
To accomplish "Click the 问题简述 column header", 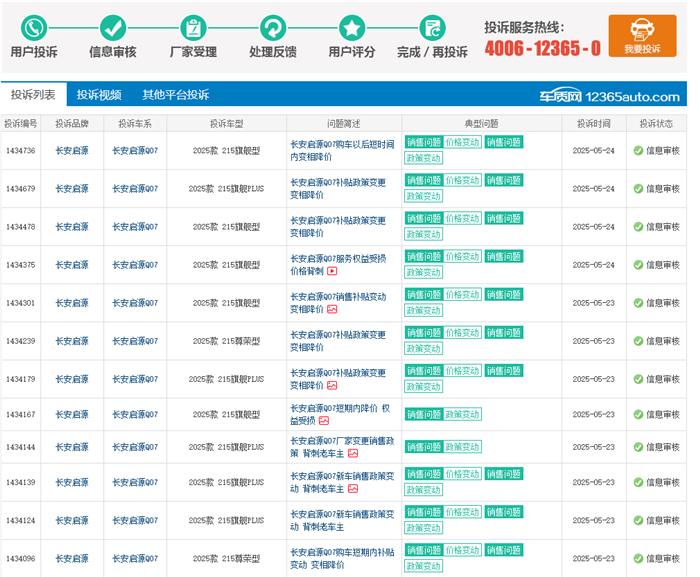I will [x=343, y=124].
